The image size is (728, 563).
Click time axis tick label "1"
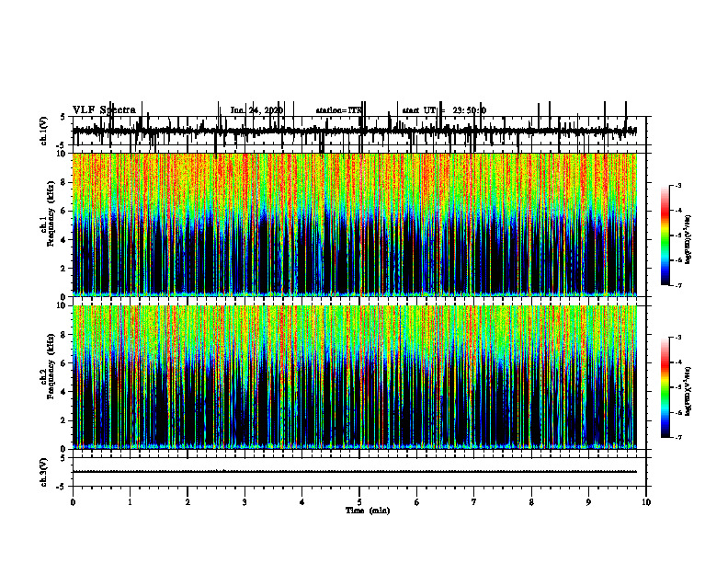(131, 502)
